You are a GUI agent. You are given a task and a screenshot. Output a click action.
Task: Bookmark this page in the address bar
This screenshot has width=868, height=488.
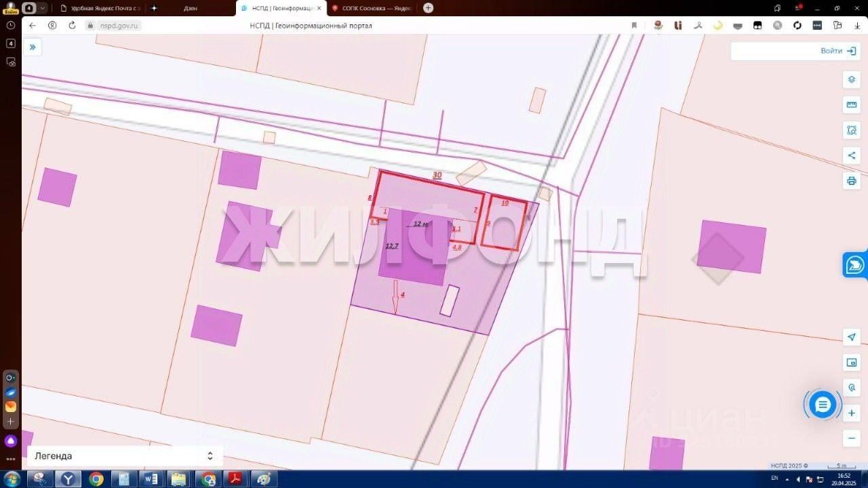click(634, 26)
